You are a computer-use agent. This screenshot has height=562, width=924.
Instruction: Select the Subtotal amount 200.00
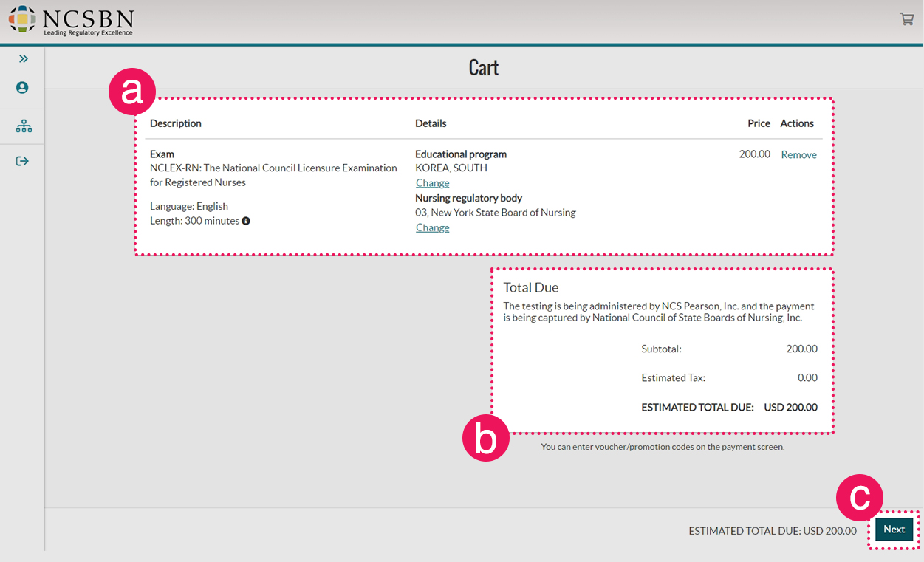pyautogui.click(x=802, y=349)
